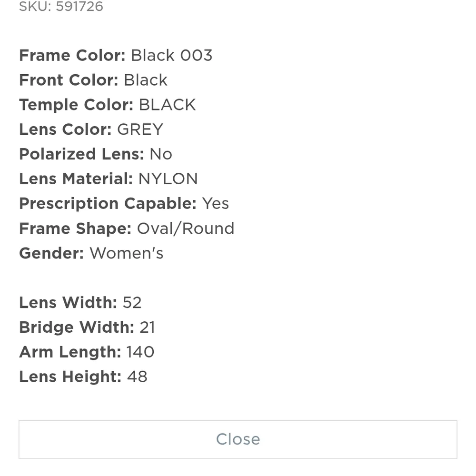Select the NYLON lens material value

click(168, 179)
